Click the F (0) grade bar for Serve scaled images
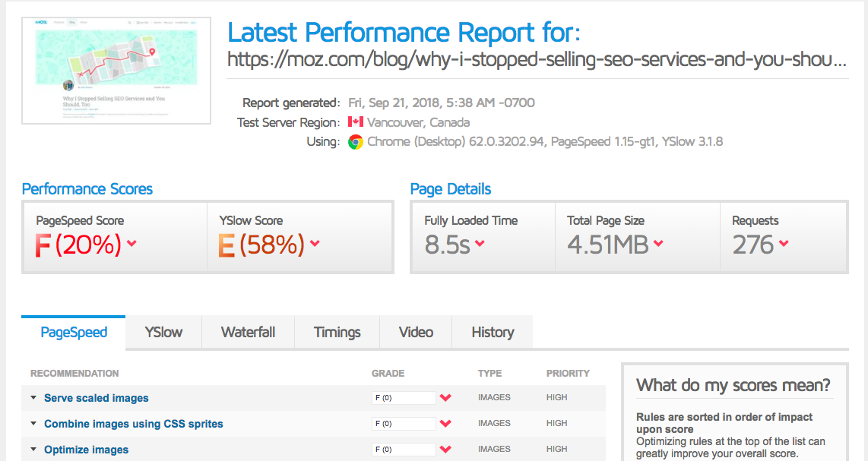The image size is (868, 461). [404, 397]
